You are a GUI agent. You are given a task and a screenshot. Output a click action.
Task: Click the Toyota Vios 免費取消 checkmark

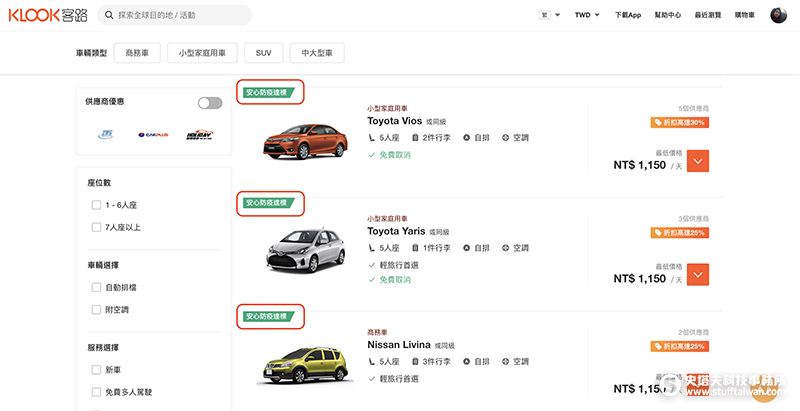[371, 155]
